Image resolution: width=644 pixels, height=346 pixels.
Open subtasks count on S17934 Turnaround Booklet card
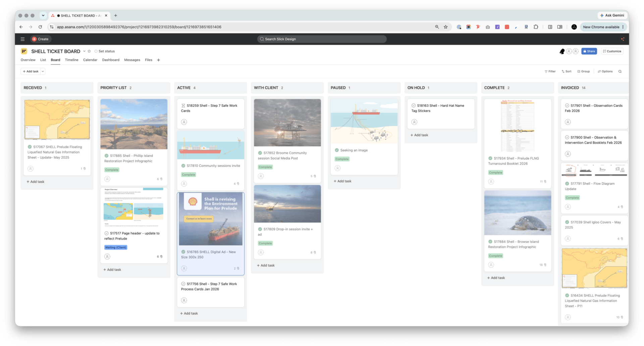coord(543,182)
